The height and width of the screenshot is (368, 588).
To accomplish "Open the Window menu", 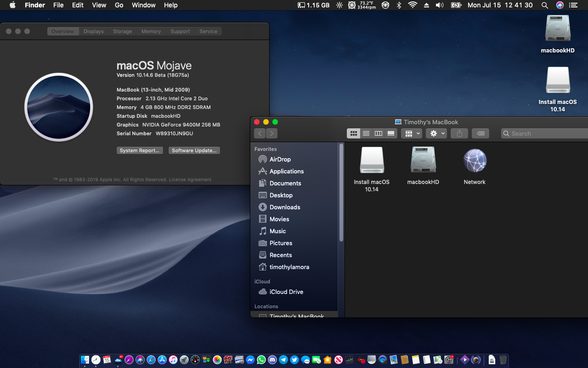I will (x=144, y=5).
